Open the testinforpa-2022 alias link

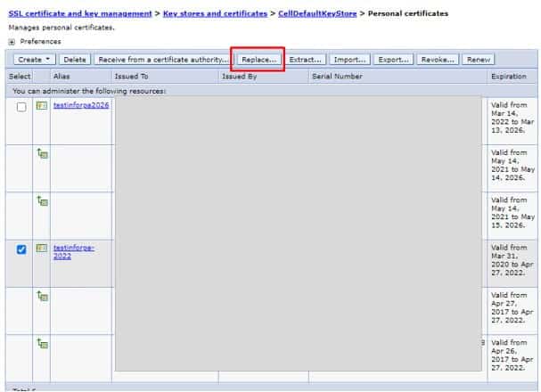coord(74,252)
